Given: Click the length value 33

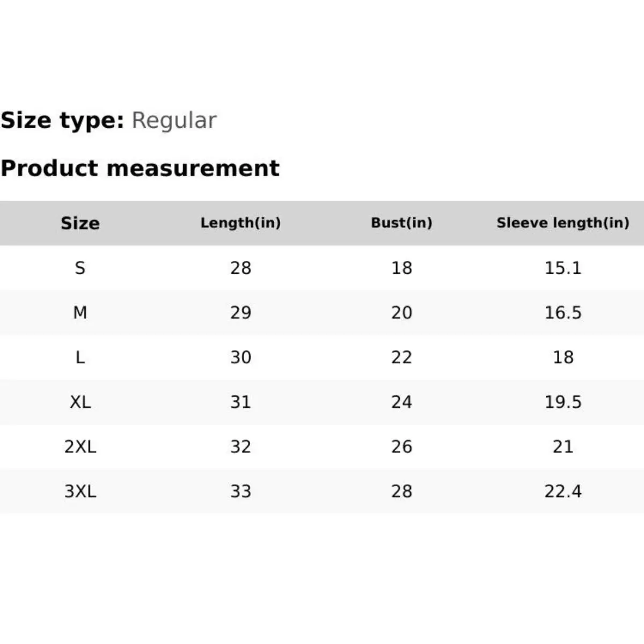Looking at the screenshot, I should (240, 491).
